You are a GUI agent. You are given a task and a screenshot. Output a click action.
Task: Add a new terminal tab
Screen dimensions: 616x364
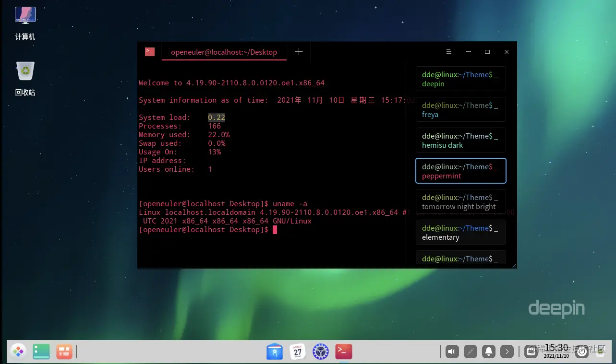299,52
